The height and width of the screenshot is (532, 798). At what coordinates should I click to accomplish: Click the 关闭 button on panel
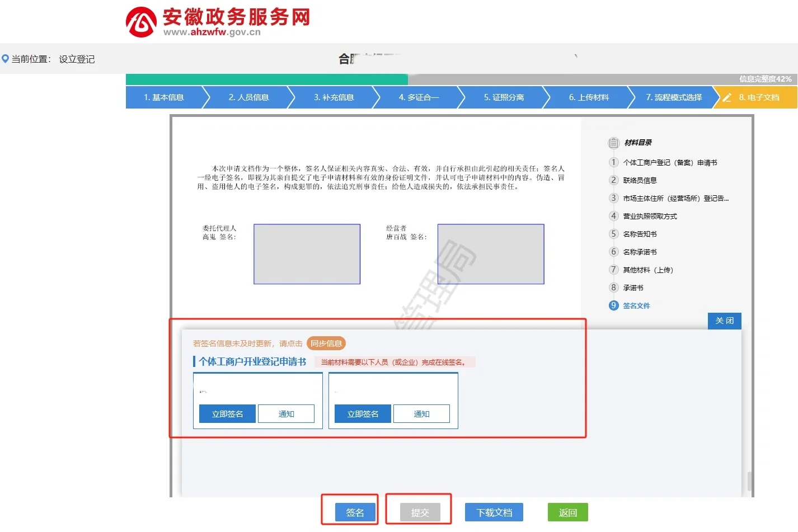pos(724,321)
